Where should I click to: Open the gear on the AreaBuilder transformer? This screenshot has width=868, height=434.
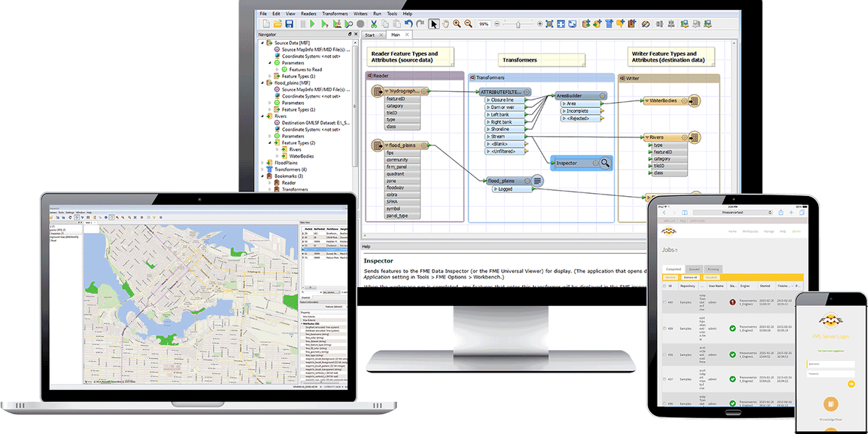(x=602, y=95)
